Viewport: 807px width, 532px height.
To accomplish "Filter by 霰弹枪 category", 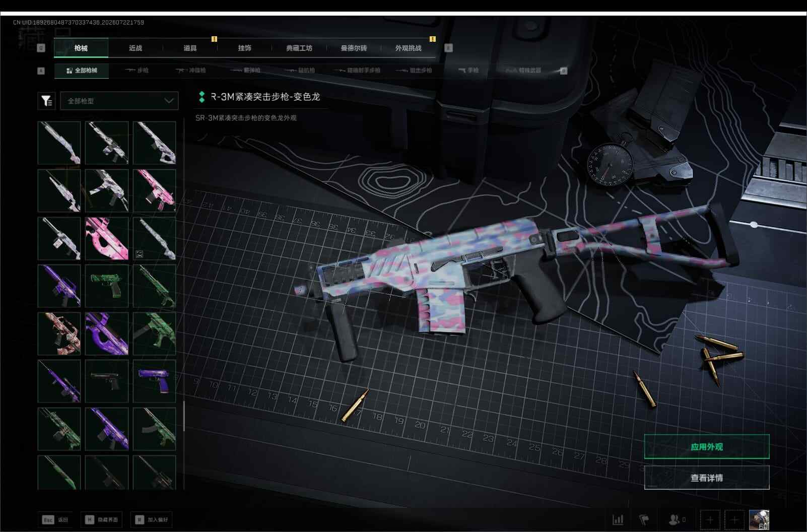I will tap(245, 71).
